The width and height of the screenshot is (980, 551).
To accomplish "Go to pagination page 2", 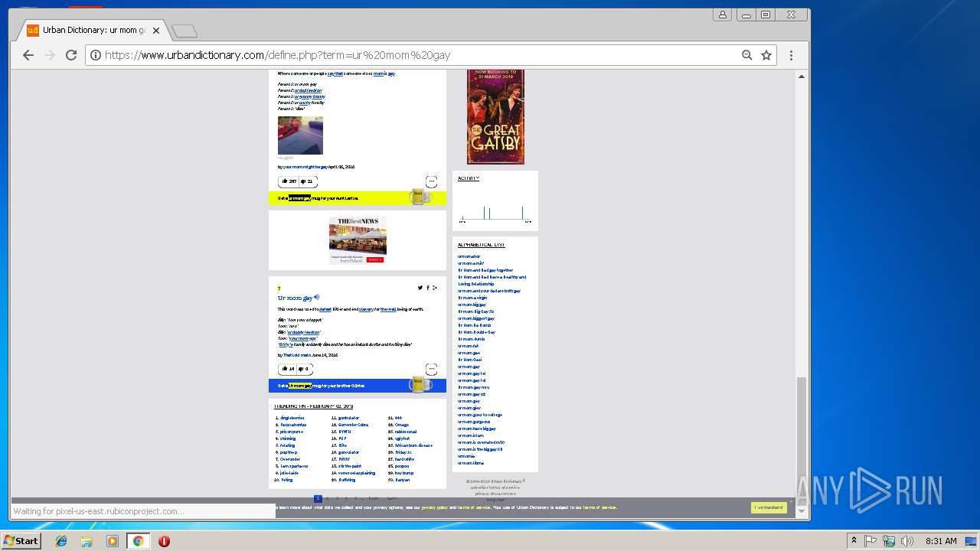I will click(328, 499).
